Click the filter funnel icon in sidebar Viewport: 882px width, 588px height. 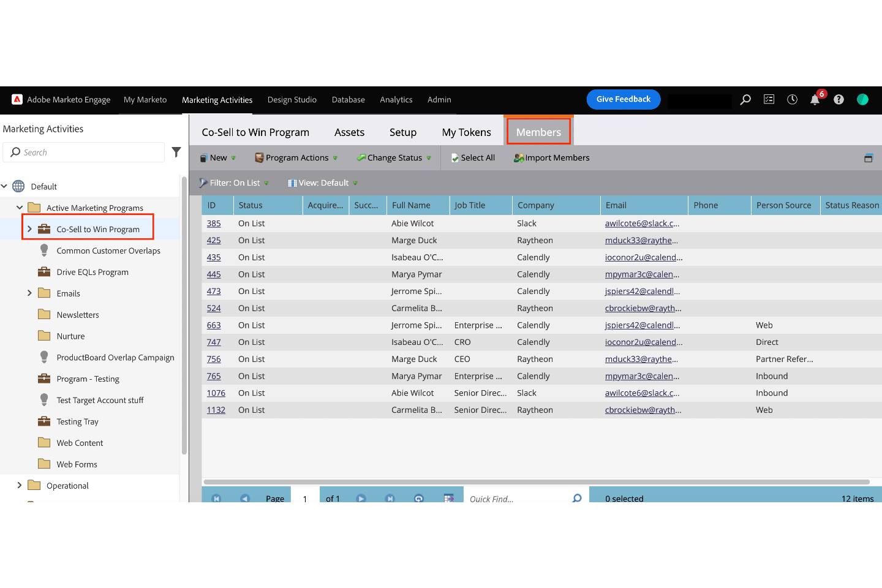pos(176,153)
